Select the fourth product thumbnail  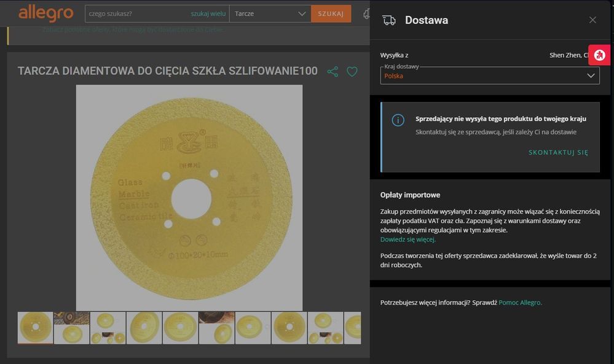pos(144,328)
